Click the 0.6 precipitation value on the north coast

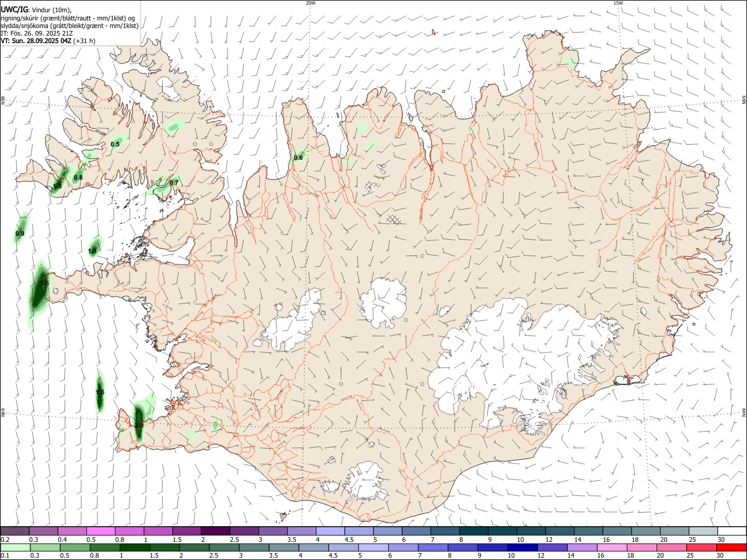(298, 157)
